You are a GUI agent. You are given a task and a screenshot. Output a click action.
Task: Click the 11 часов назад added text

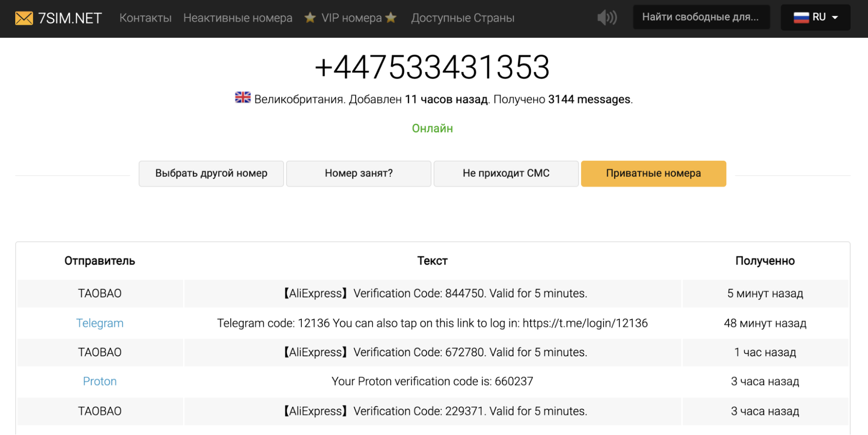pos(446,100)
